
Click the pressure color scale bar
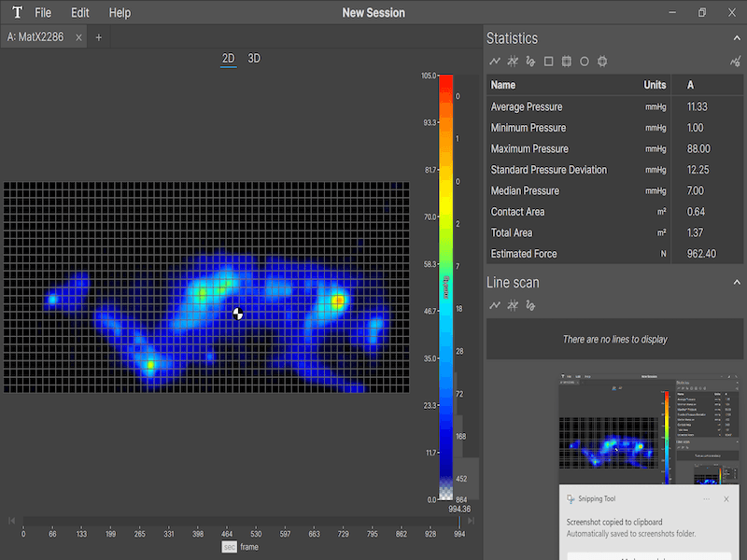point(446,287)
